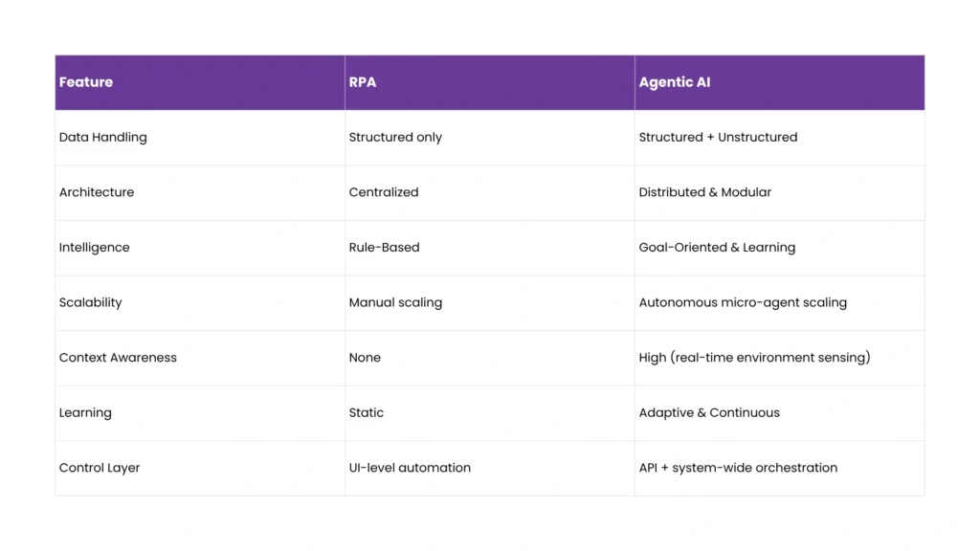Click the UI-level automation cell

410,468
